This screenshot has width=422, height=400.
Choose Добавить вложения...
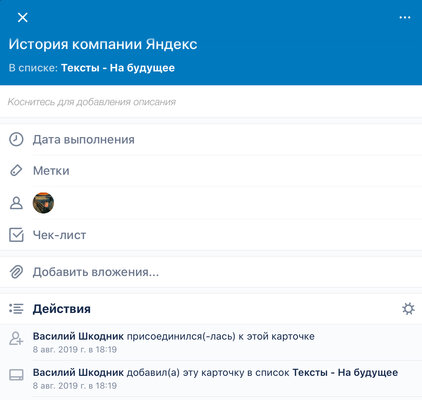click(x=96, y=272)
